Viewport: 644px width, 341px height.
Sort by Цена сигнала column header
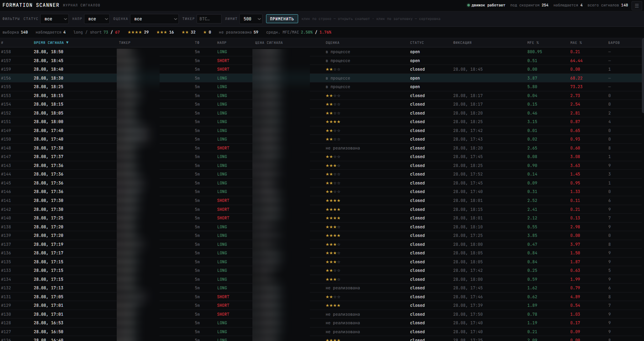[269, 43]
